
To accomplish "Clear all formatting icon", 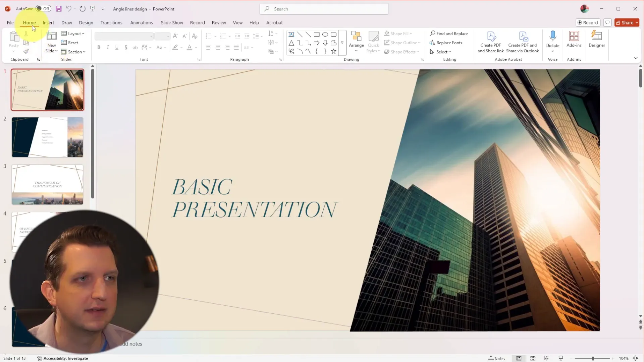I will click(195, 36).
